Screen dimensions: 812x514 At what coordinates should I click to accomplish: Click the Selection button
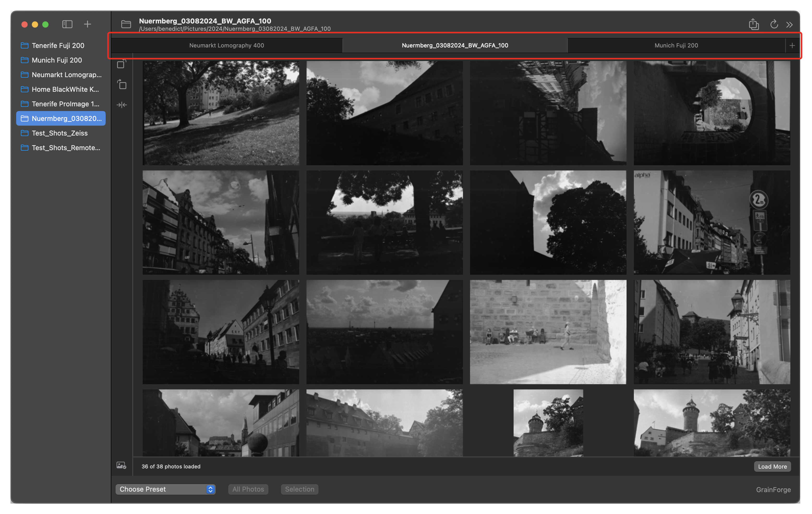tap(299, 489)
